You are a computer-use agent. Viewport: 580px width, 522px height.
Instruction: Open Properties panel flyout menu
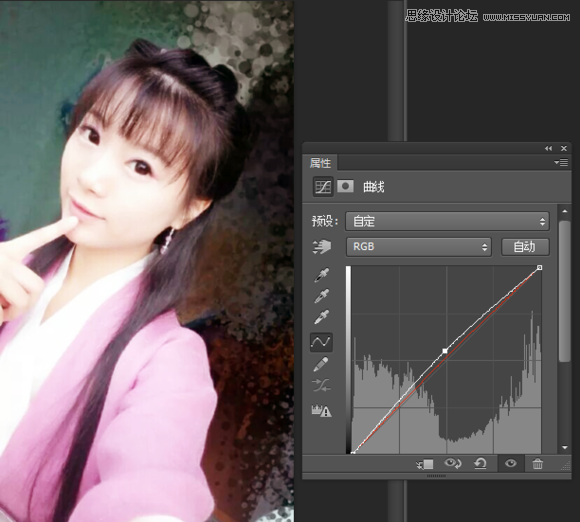[x=561, y=162]
